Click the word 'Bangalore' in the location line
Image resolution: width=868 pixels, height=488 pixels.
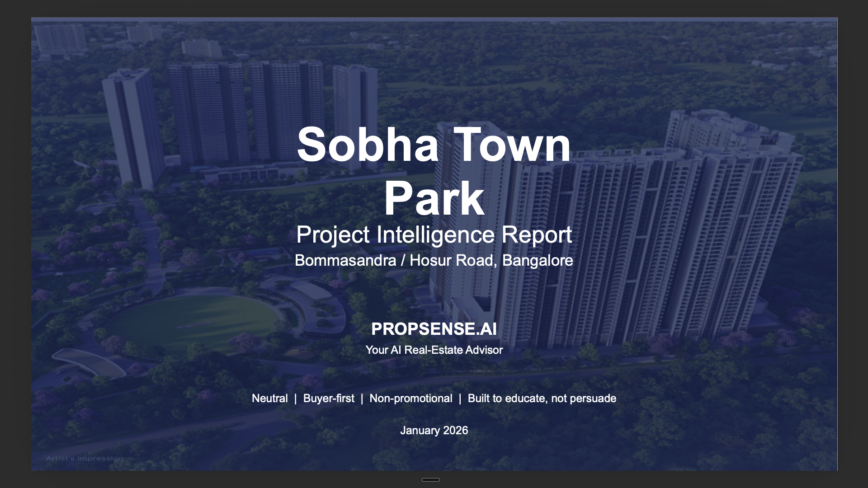pyautogui.click(x=538, y=260)
